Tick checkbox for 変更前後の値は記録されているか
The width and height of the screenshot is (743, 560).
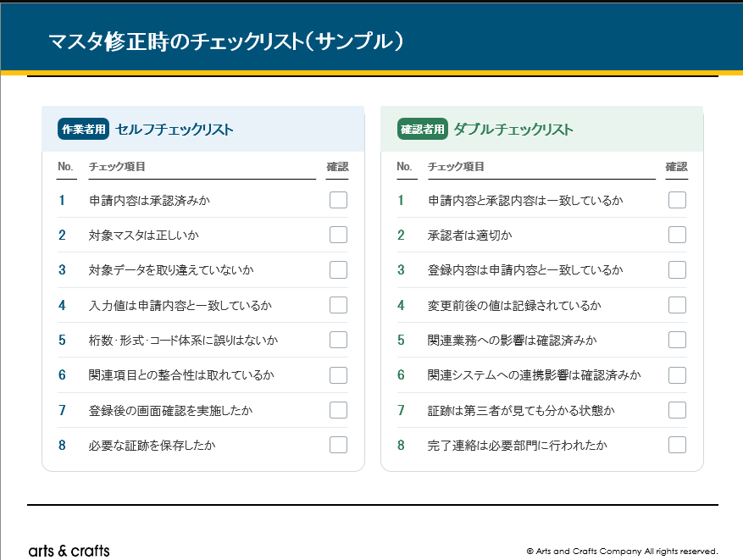[677, 305]
